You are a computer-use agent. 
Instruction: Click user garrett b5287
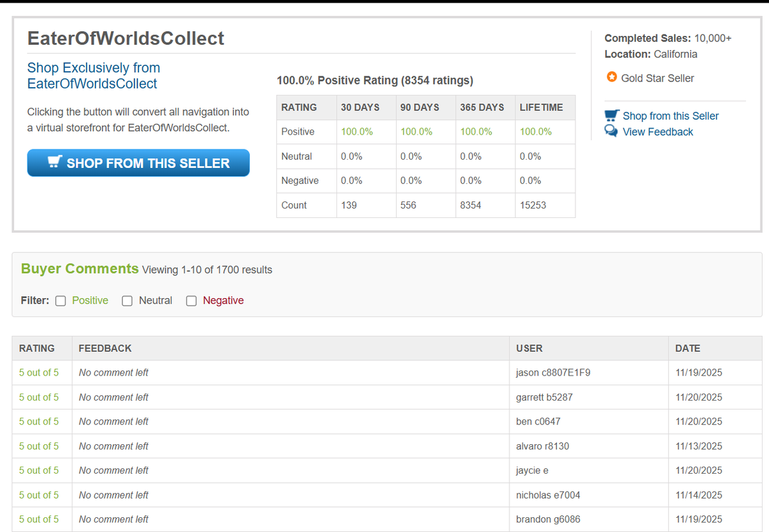(x=544, y=397)
